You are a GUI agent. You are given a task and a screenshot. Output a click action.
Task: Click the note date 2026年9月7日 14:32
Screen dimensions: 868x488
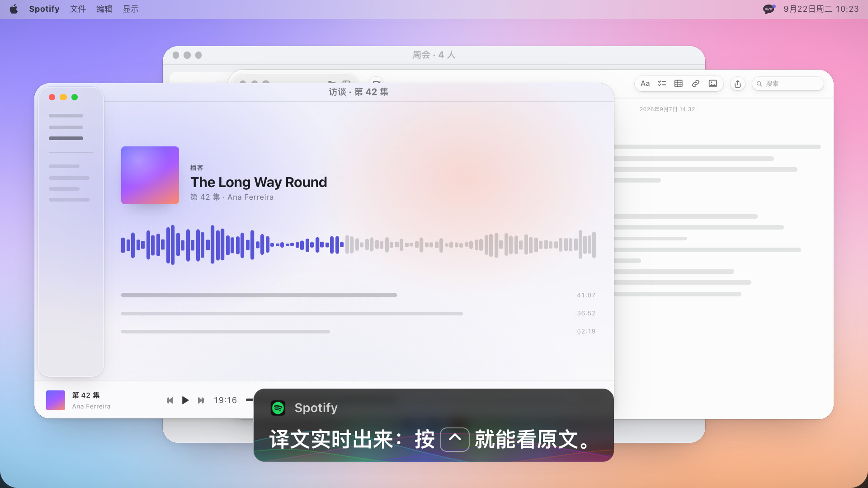(667, 109)
